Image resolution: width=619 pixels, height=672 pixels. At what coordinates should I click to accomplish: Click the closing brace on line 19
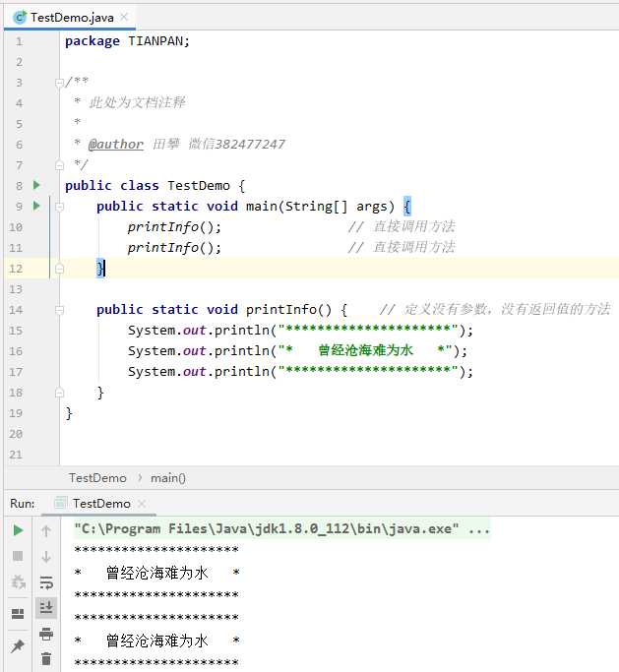tap(69, 413)
